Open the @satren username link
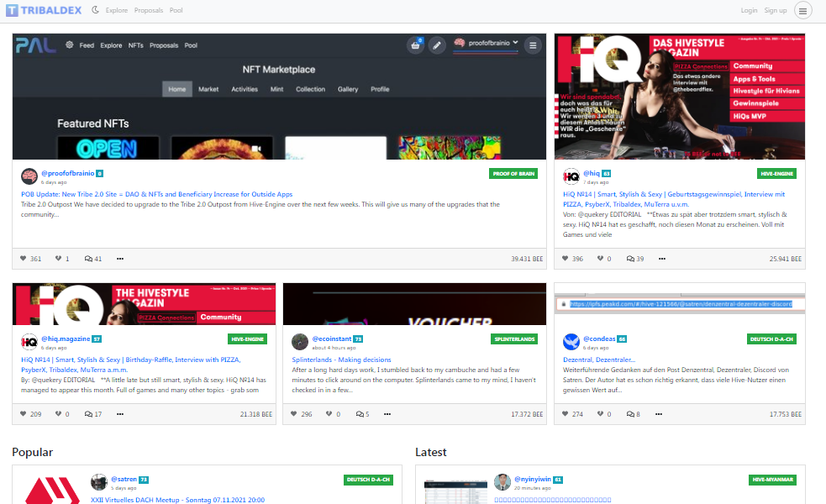This screenshot has width=826, height=504. click(124, 480)
